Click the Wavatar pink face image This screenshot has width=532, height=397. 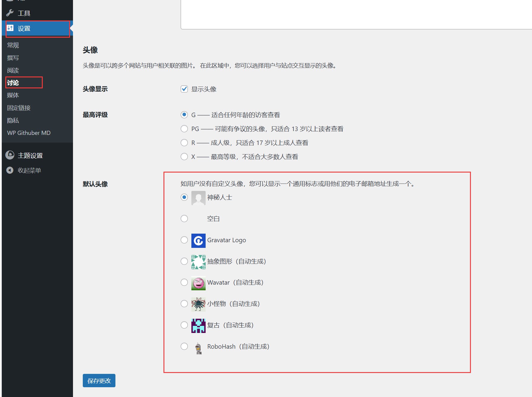tap(198, 283)
